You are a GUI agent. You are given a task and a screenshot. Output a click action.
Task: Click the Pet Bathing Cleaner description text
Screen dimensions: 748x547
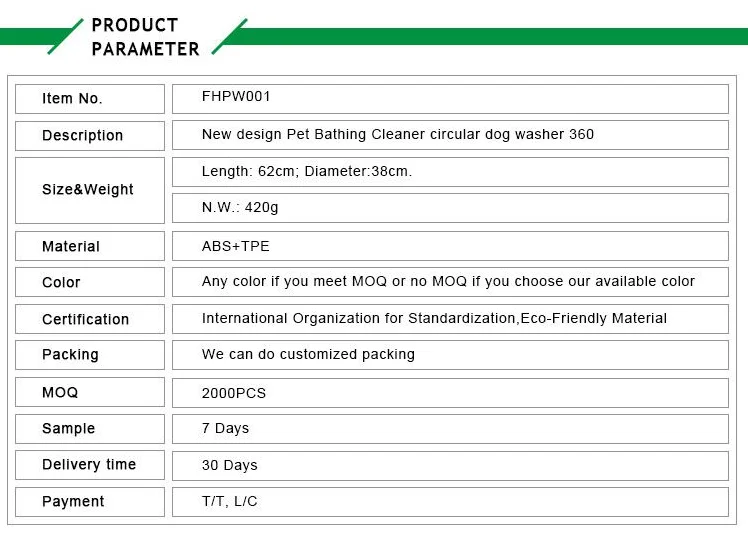tap(397, 135)
